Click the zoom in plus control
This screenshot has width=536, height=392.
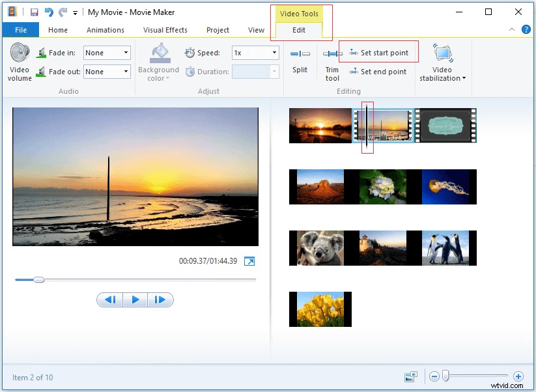[519, 376]
